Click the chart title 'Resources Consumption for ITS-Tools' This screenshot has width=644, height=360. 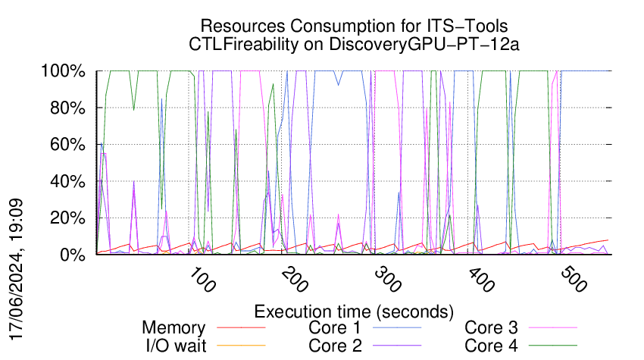pyautogui.click(x=354, y=26)
